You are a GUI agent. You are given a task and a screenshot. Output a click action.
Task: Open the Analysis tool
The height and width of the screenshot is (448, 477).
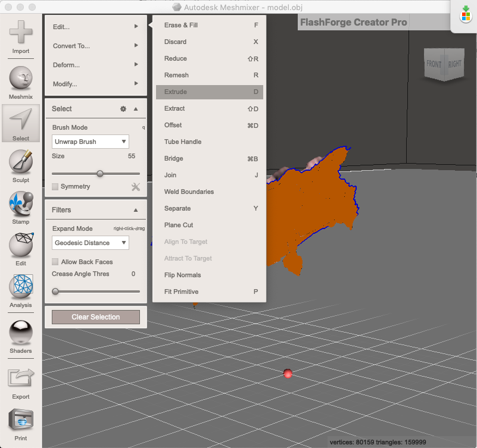pyautogui.click(x=21, y=286)
